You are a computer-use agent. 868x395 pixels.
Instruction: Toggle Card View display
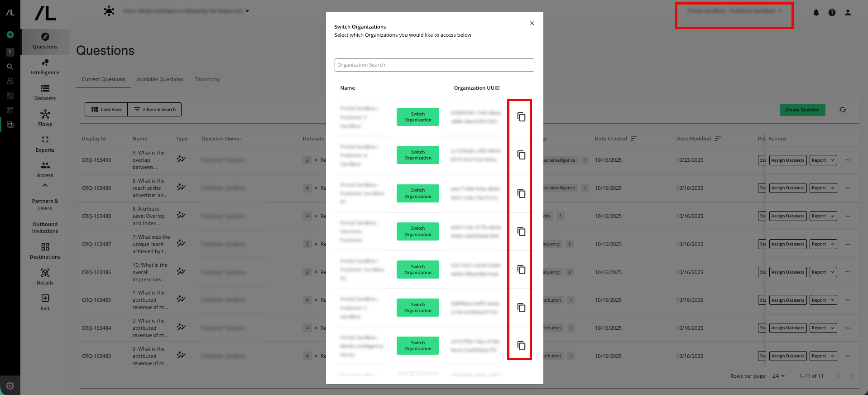coord(106,109)
